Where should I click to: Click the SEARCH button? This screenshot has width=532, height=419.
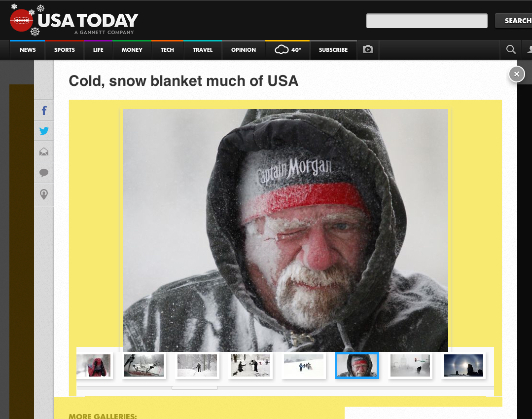click(514, 21)
